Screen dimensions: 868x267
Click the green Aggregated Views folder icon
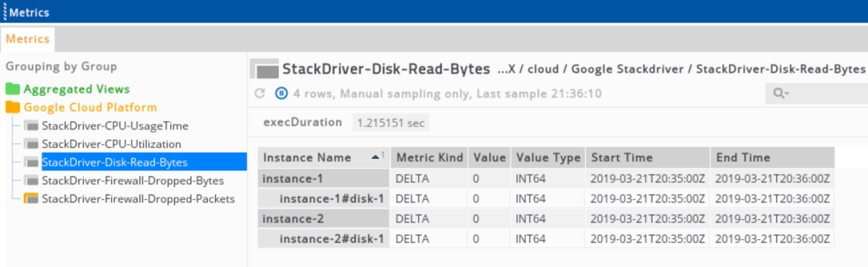click(13, 90)
